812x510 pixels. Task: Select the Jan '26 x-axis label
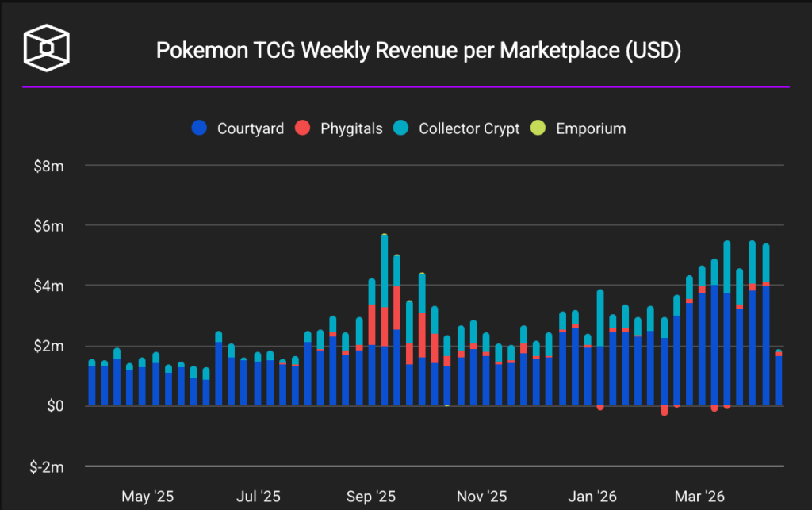(594, 497)
